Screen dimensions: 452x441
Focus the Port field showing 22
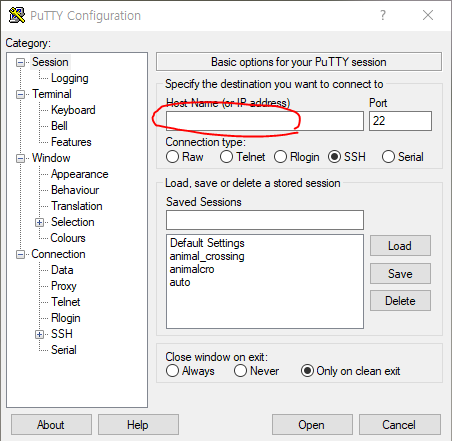pos(400,121)
